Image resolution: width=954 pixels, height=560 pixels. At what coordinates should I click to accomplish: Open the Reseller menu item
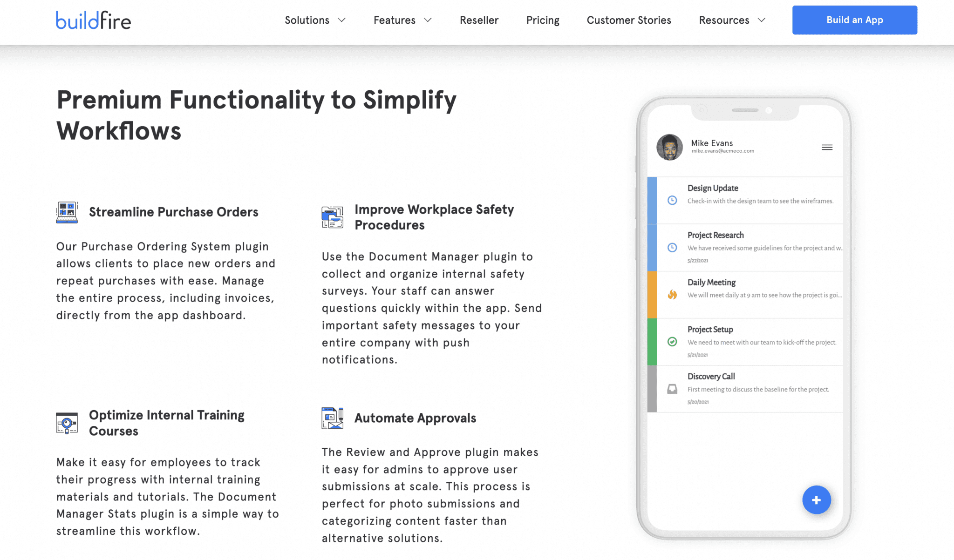click(x=479, y=20)
